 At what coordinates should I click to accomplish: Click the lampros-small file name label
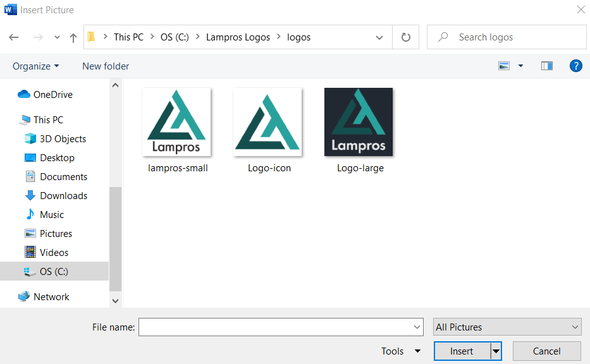[x=178, y=168]
